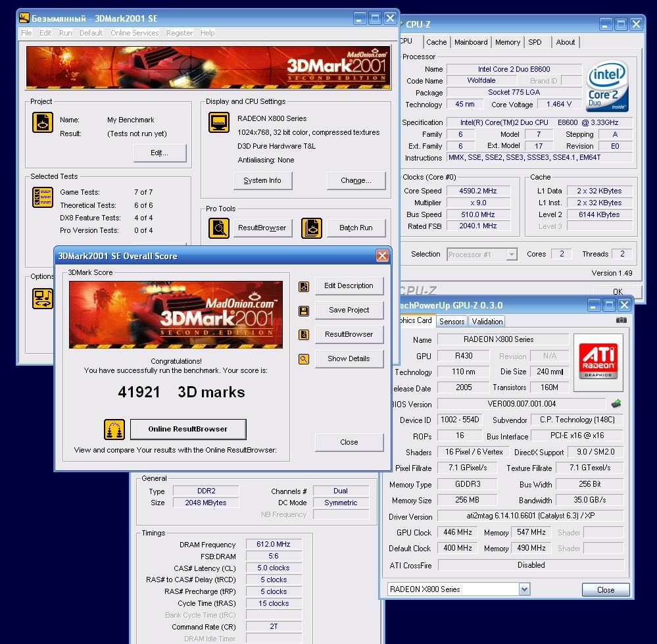Click the Edit Description button
The height and width of the screenshot is (644, 657).
pyautogui.click(x=349, y=285)
